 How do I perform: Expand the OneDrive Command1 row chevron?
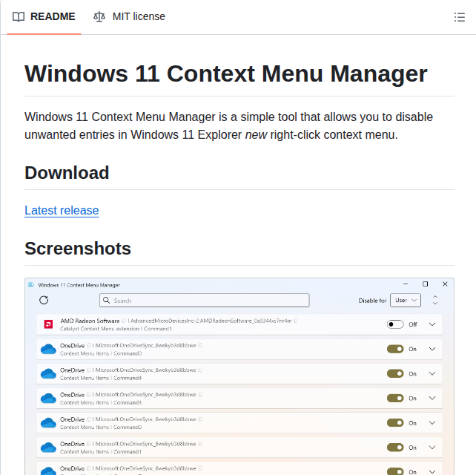432,448
